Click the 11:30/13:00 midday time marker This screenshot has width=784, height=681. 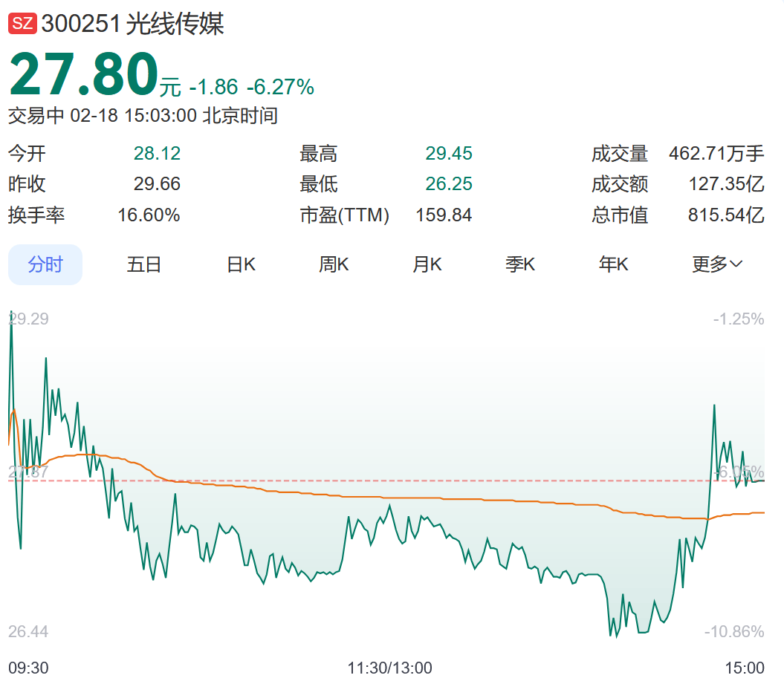[x=390, y=668]
